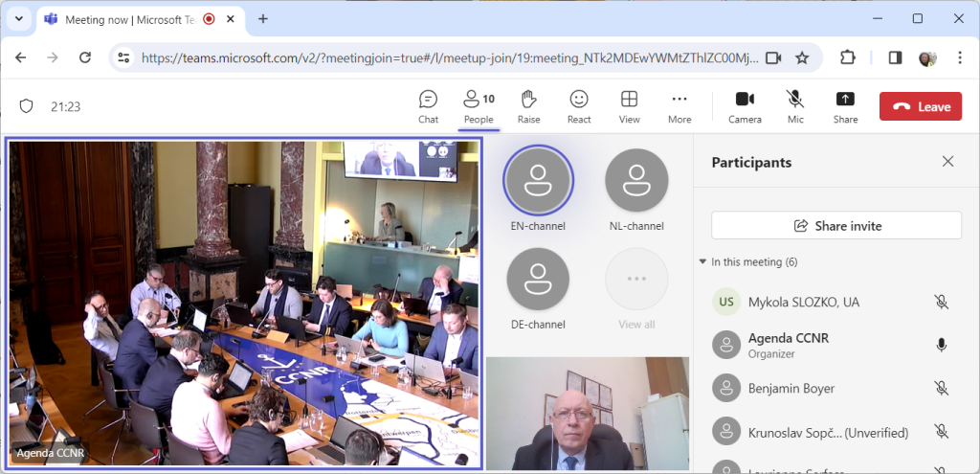
Task: Switch to the Meeting now browser tab
Action: [x=120, y=19]
